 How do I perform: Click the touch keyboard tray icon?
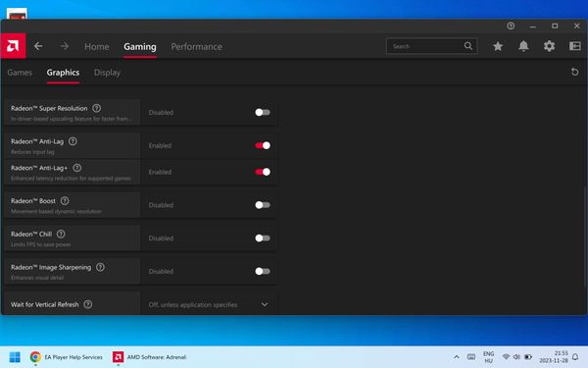pyautogui.click(x=471, y=357)
